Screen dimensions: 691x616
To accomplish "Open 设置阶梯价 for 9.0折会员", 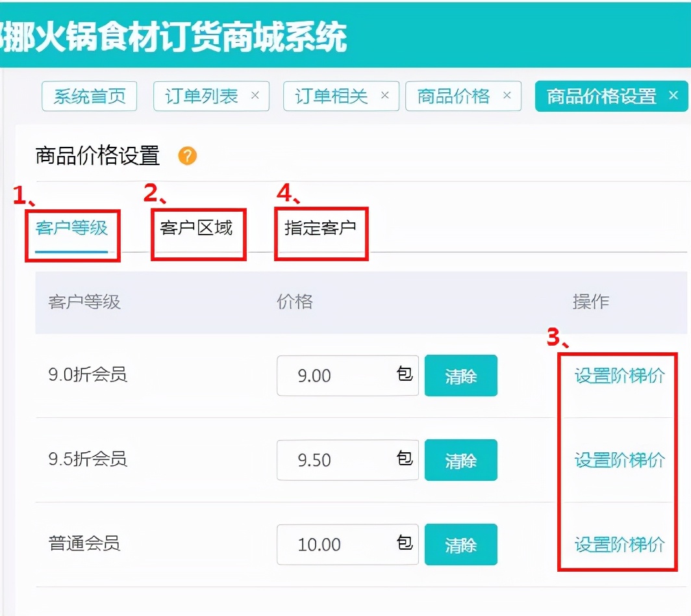I will click(618, 376).
